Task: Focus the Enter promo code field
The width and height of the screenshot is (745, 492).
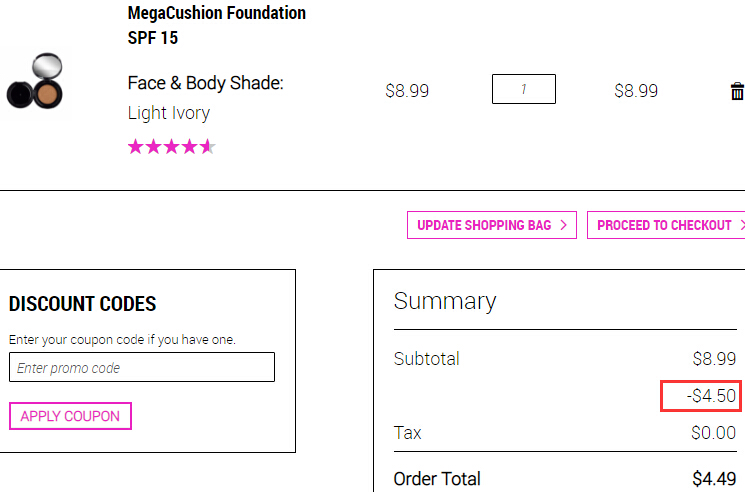Action: pyautogui.click(x=142, y=367)
